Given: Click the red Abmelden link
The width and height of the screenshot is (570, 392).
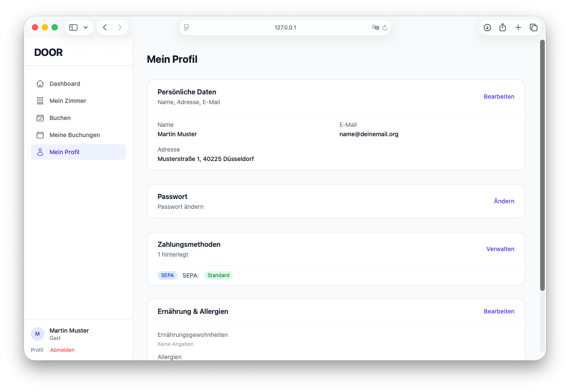Looking at the screenshot, I should [62, 350].
